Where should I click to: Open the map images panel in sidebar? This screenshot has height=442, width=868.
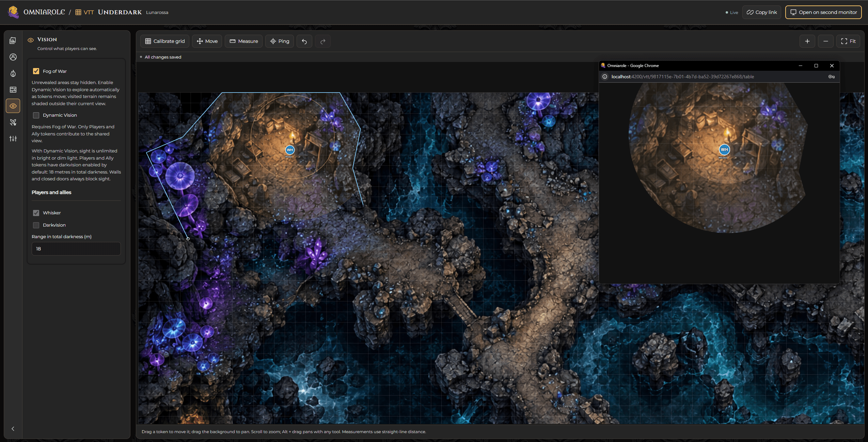pos(13,40)
